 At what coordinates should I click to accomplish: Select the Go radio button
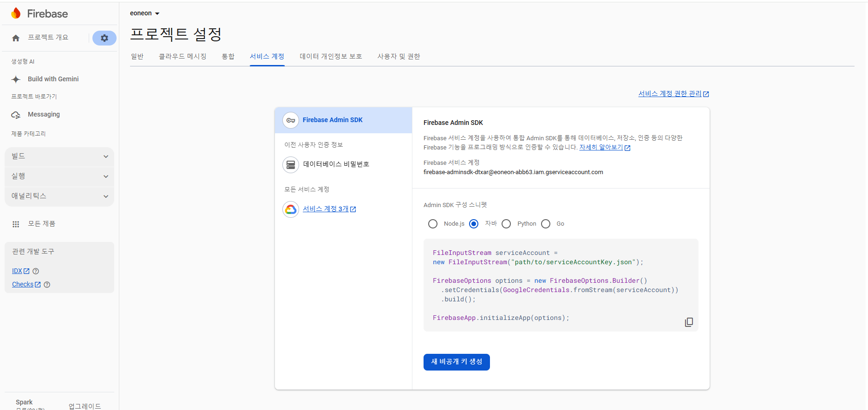(546, 224)
